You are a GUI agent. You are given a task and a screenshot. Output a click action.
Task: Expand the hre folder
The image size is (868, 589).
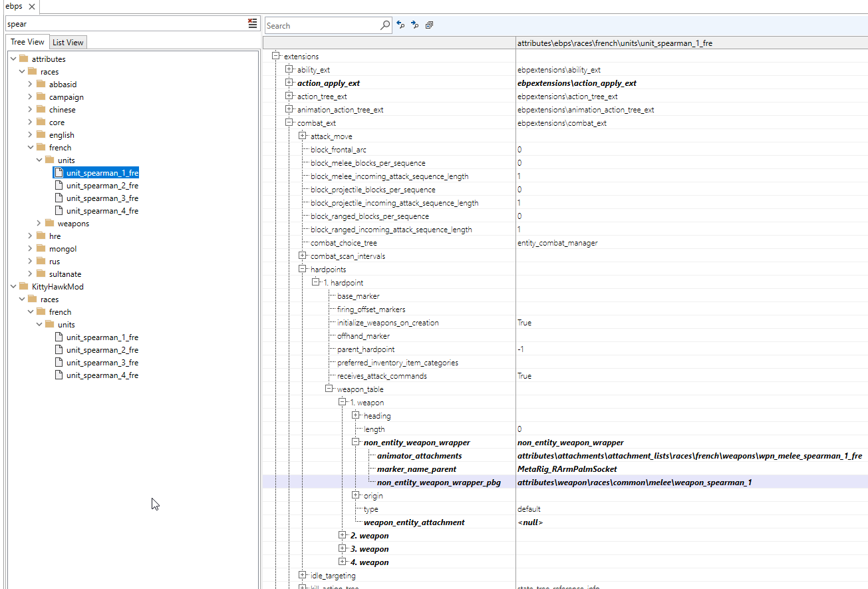click(x=31, y=236)
